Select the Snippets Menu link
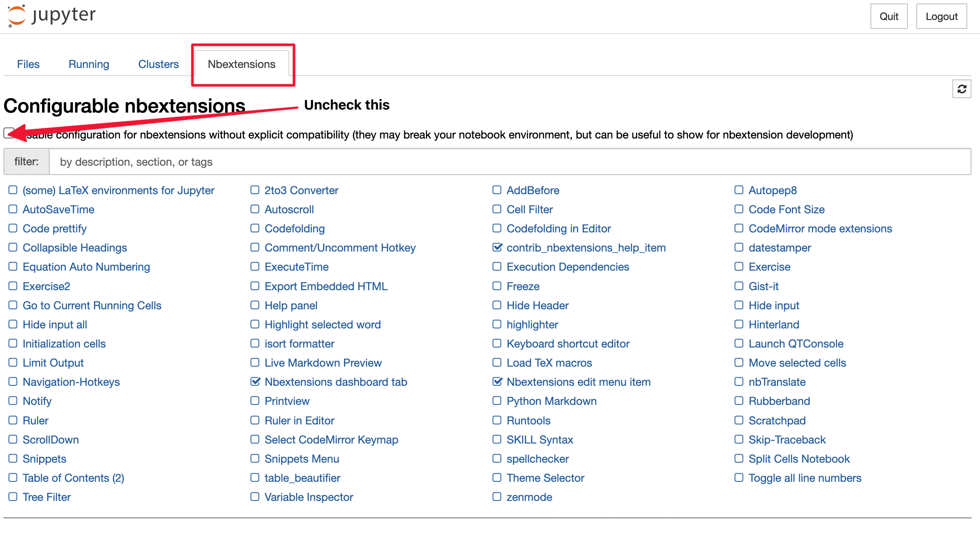This screenshot has height=537, width=980. (x=302, y=459)
